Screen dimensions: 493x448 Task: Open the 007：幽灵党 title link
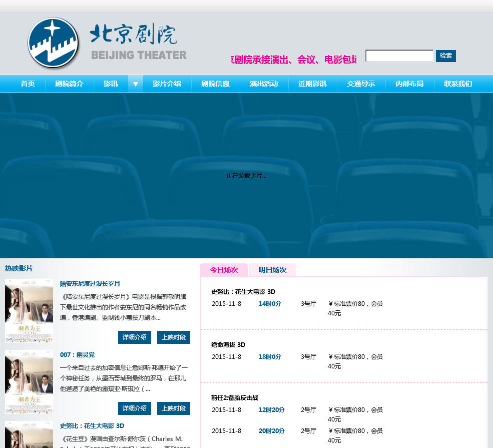pos(78,355)
